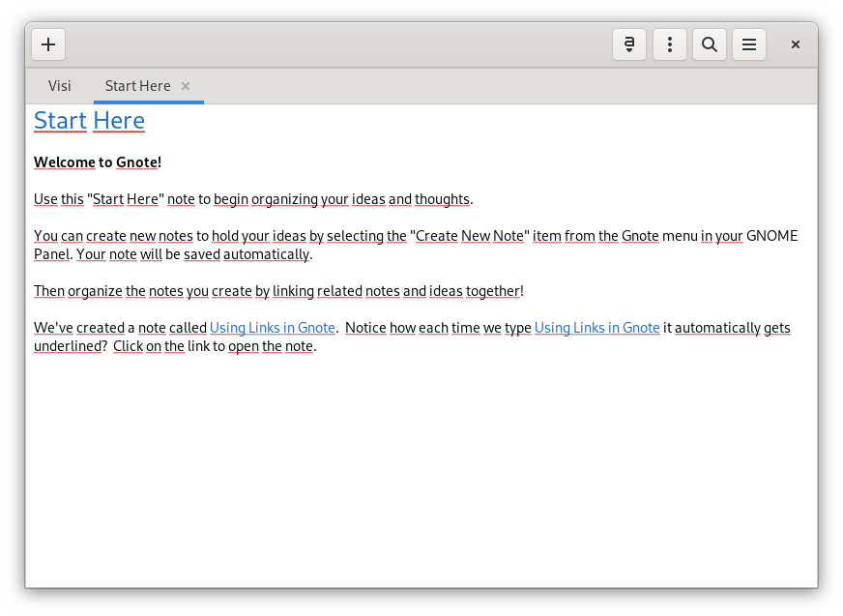Click the word "thoughts" in the note
Screen dimensions: 843x616
pyautogui.click(x=442, y=199)
